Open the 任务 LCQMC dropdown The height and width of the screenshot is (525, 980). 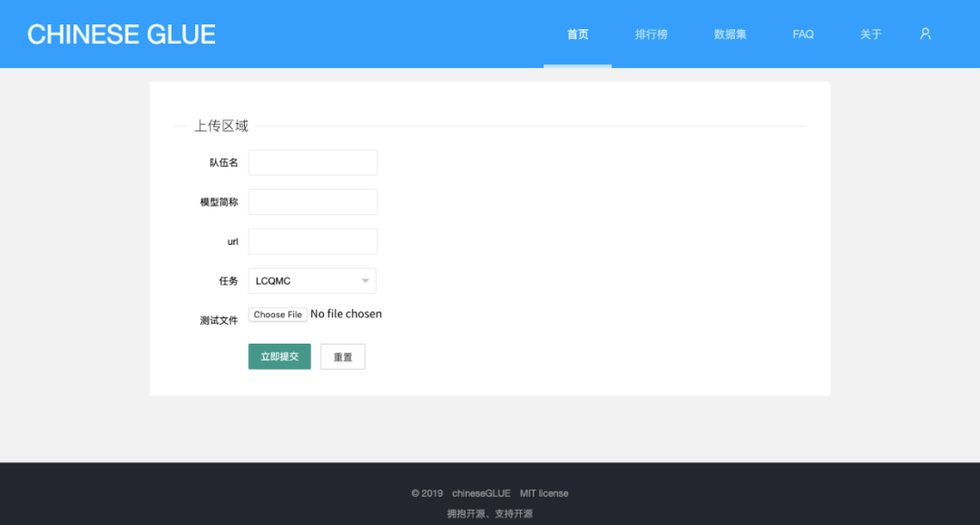pyautogui.click(x=312, y=281)
